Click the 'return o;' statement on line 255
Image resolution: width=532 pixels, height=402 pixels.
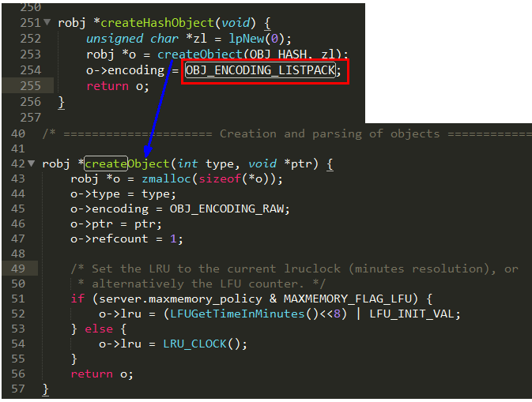click(x=118, y=86)
